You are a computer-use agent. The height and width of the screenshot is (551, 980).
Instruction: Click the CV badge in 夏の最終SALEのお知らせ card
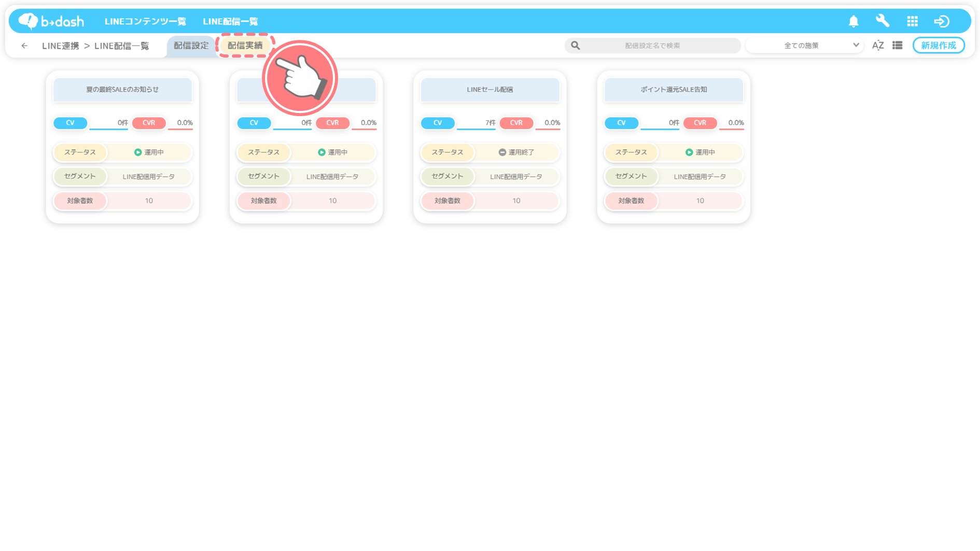(x=70, y=123)
